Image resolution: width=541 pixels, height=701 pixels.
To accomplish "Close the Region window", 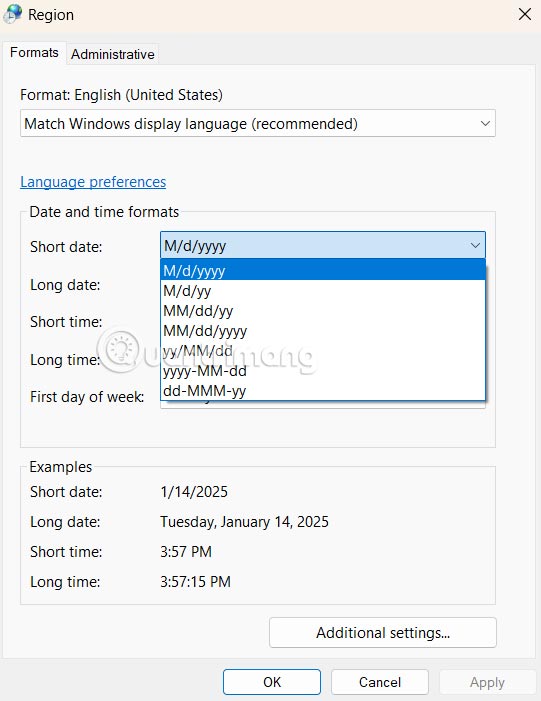I will (524, 14).
